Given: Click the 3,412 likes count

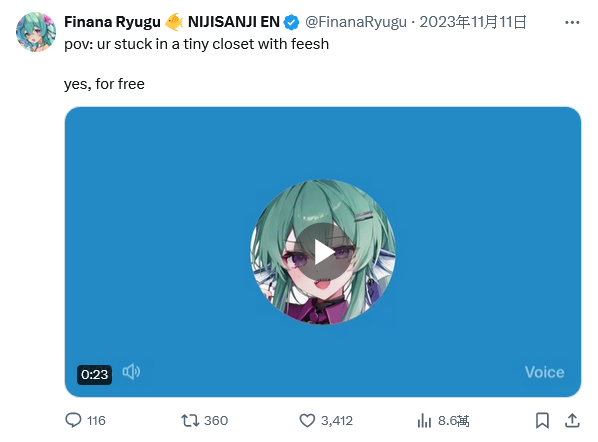Looking at the screenshot, I should point(337,421).
